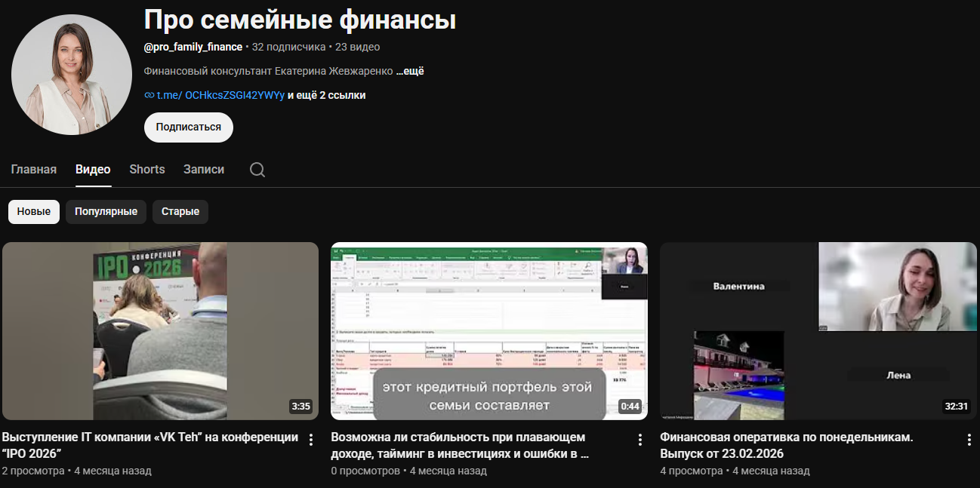Click the 3:35 duration badge

tap(300, 407)
